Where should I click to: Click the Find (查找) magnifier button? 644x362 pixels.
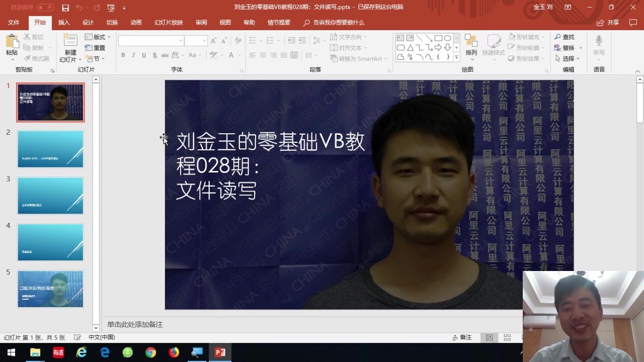(564, 37)
